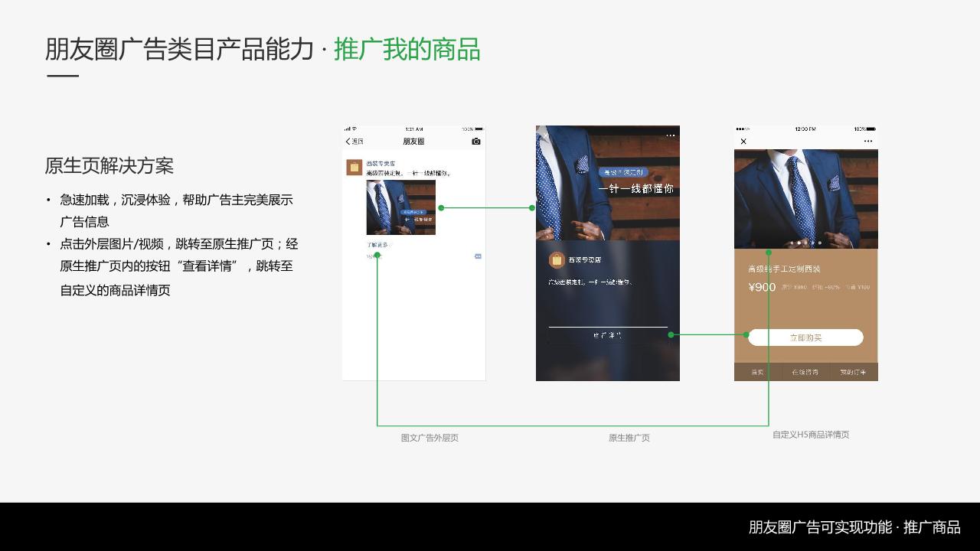Open the three-dot menu on H5 product page
This screenshot has width=980, height=551.
tap(867, 142)
